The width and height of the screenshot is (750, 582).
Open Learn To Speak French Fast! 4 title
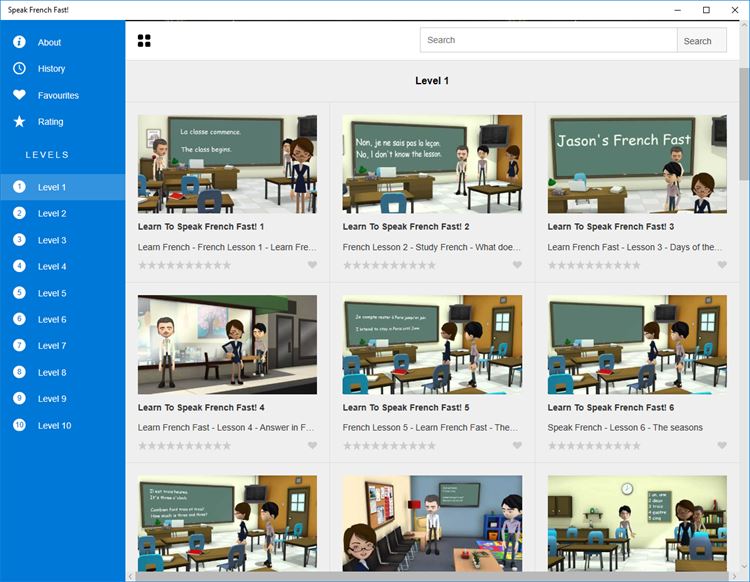point(201,407)
